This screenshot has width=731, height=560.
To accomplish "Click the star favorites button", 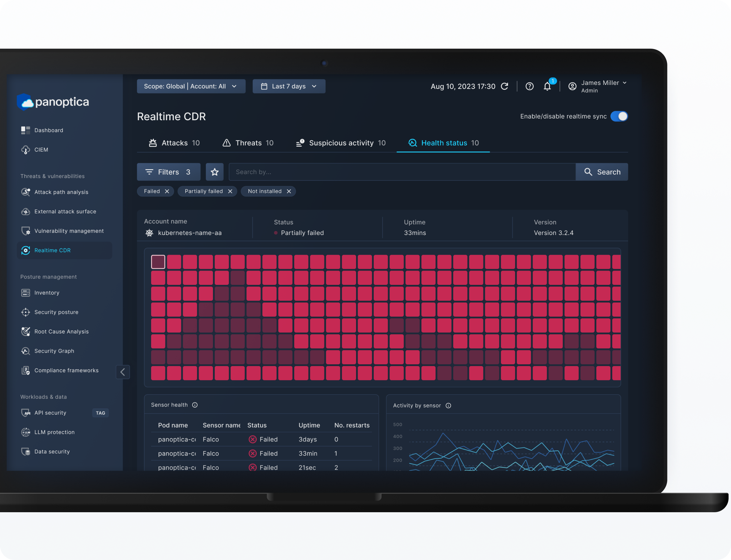I will pos(214,172).
